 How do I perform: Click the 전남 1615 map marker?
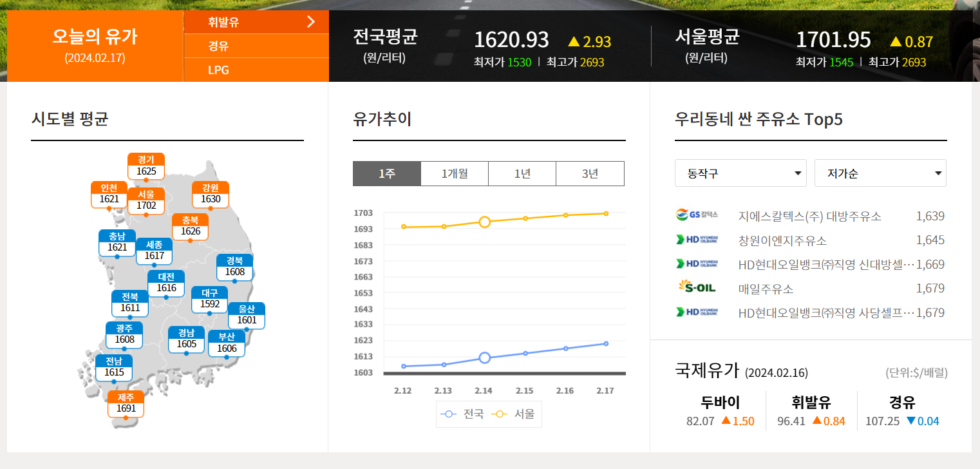(x=114, y=368)
